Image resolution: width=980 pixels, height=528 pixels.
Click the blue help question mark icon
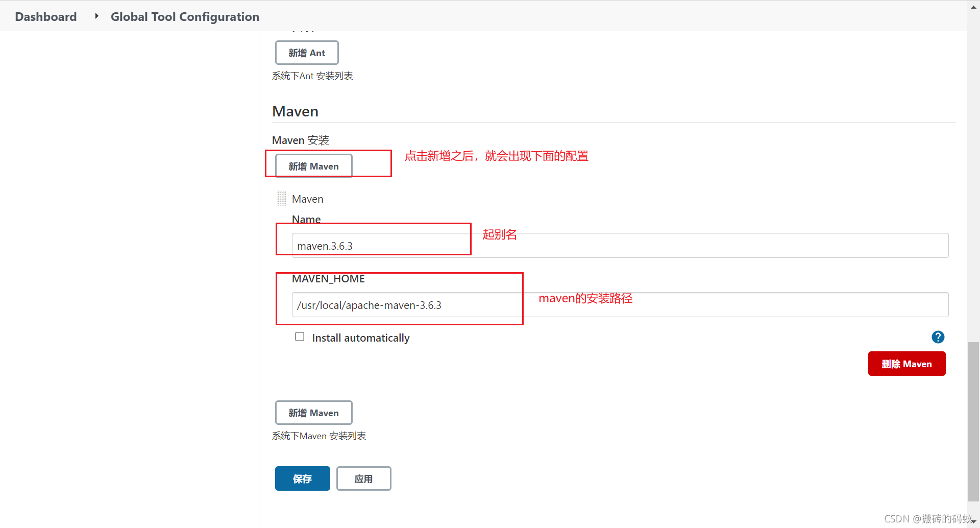click(x=938, y=337)
